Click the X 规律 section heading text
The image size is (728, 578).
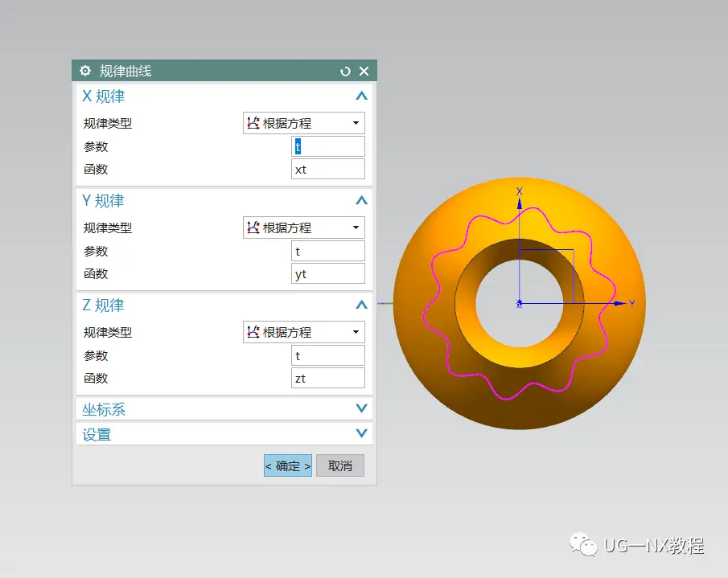pyautogui.click(x=104, y=96)
